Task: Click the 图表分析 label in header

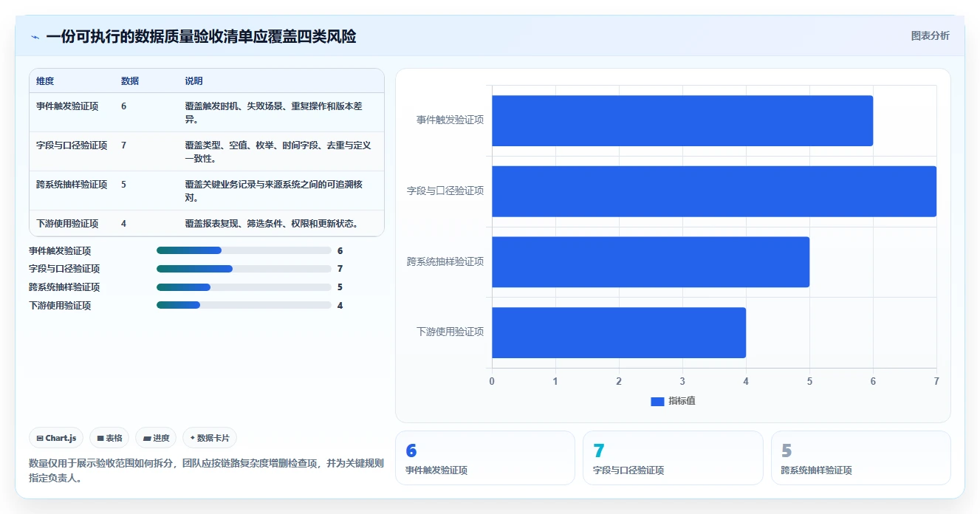Action: [x=931, y=35]
